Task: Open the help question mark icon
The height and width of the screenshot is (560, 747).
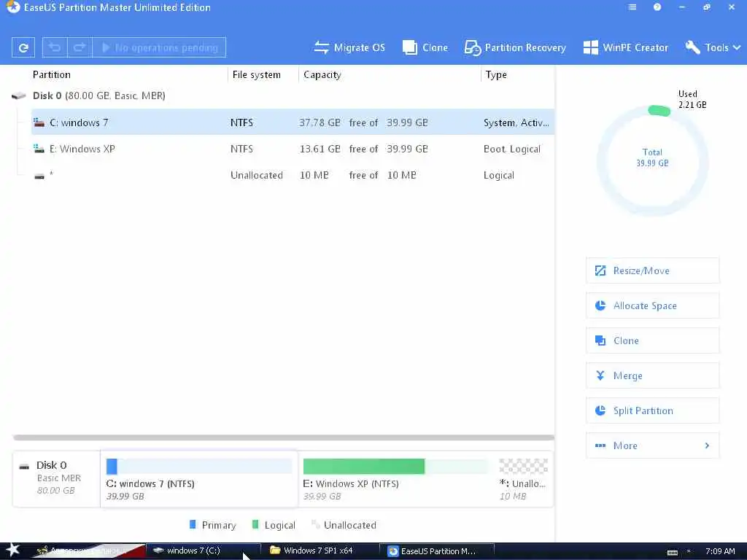Action: click(657, 7)
